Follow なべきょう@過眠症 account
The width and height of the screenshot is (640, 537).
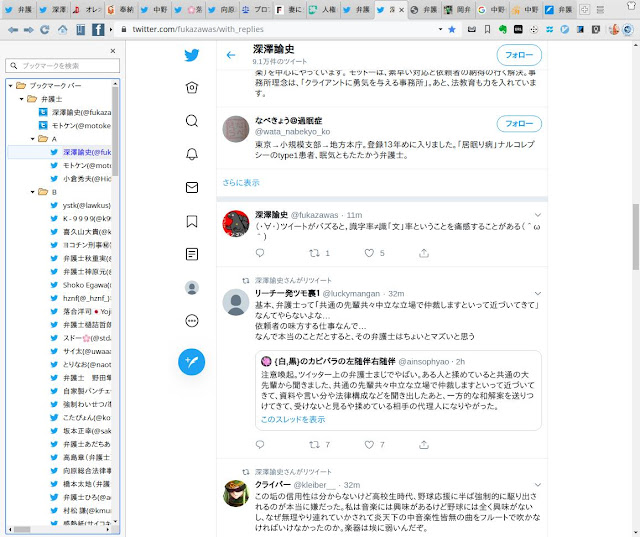(519, 124)
